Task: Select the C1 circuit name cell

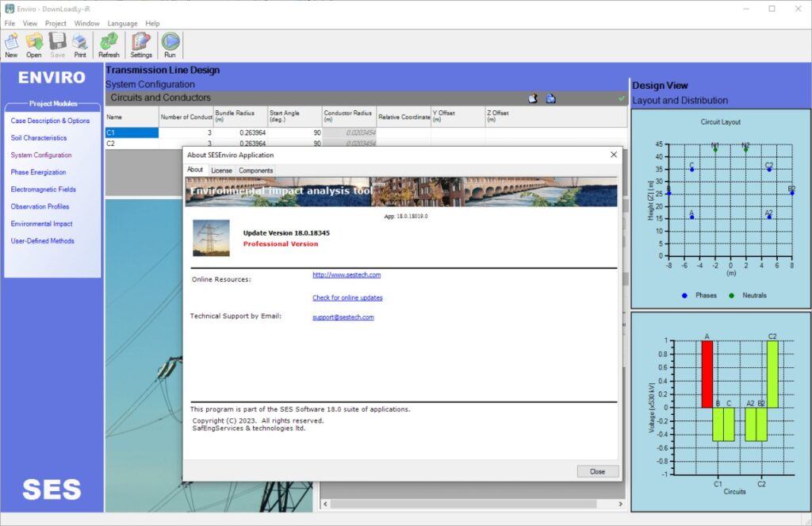Action: [132, 133]
